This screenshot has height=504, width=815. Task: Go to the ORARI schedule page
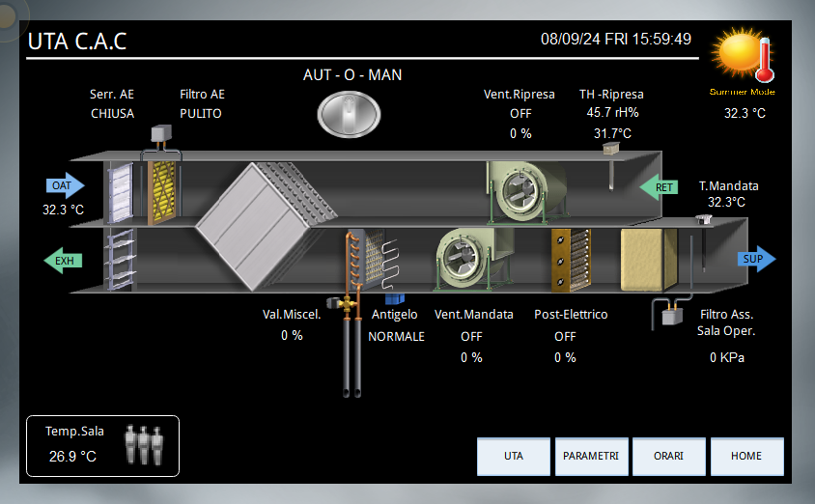click(668, 456)
